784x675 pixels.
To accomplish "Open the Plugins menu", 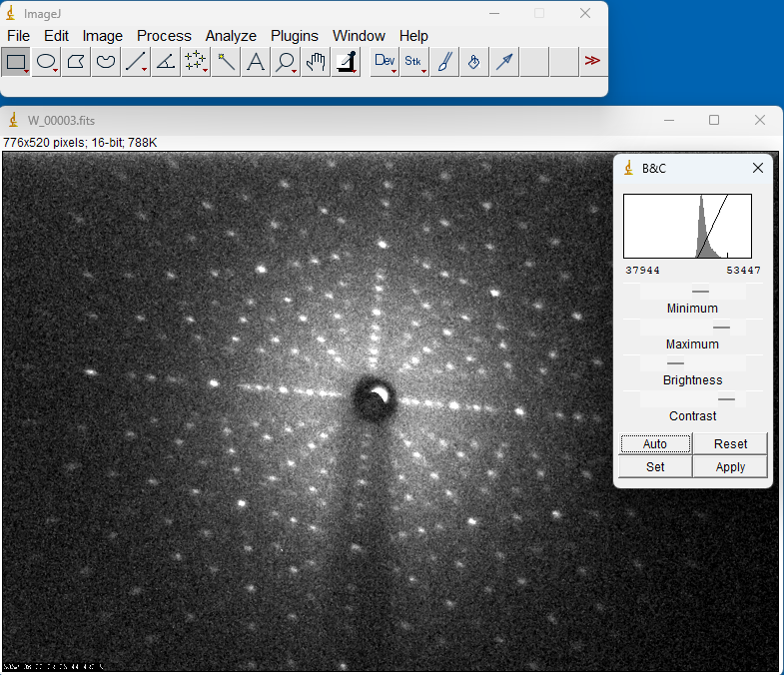I will [294, 36].
